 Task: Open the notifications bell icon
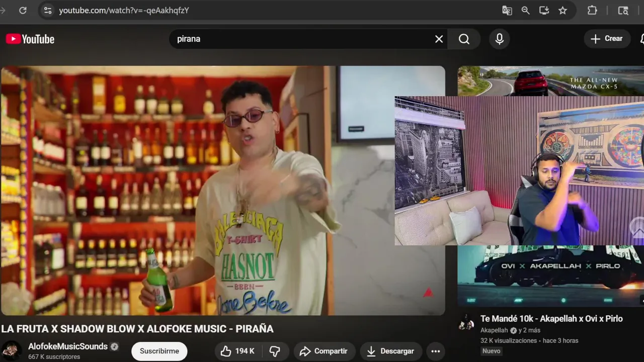click(x=641, y=39)
